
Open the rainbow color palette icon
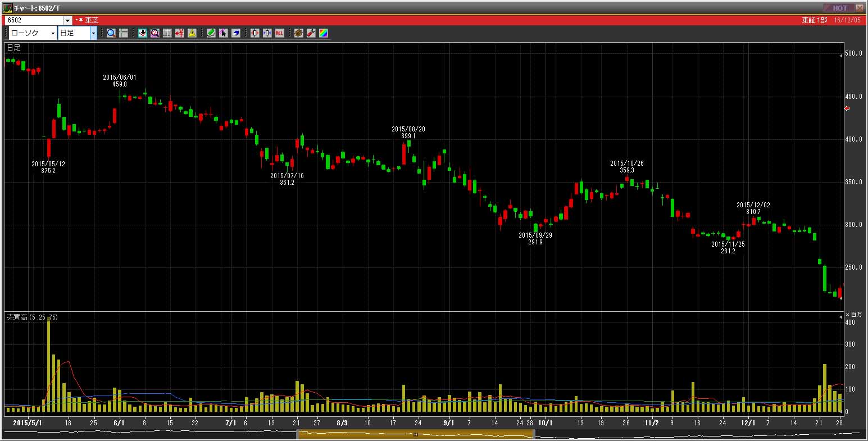[323, 33]
